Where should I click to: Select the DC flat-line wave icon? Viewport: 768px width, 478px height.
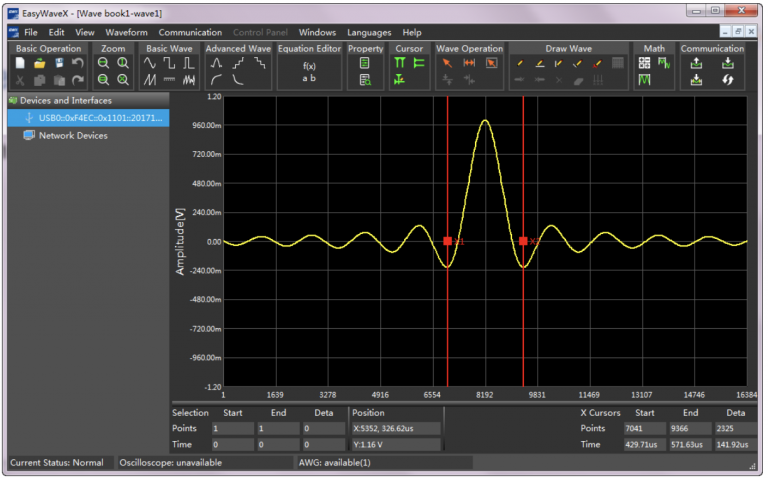tap(169, 79)
